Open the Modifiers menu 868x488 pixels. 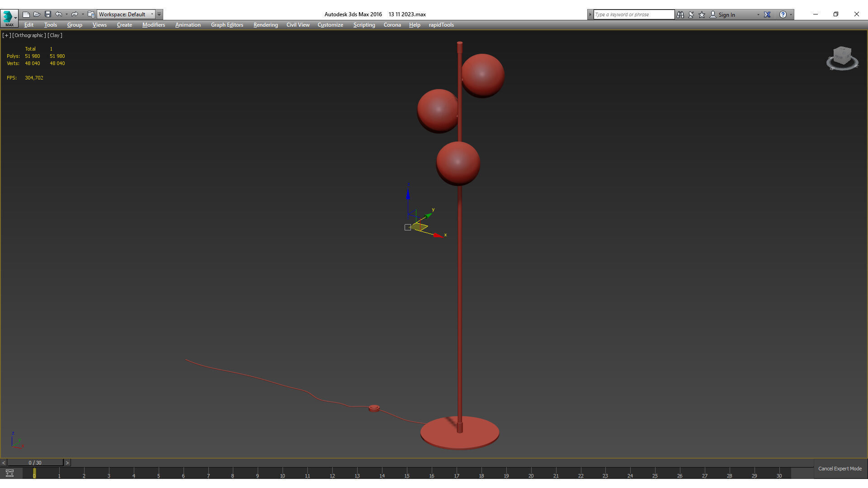pyautogui.click(x=153, y=25)
